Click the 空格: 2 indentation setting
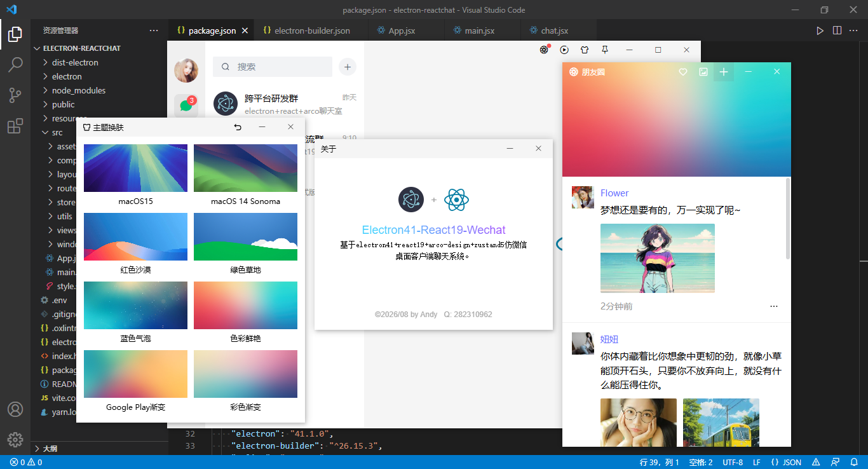The image size is (868, 469). [x=701, y=462]
